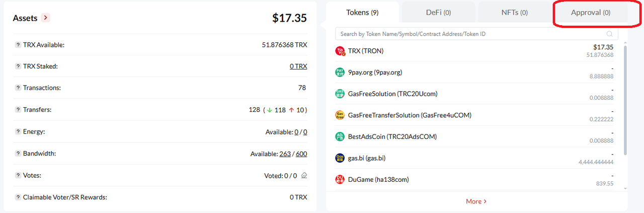Image resolution: width=644 pixels, height=213 pixels.
Task: Click the help icon beside TRX Staked
Action: (x=18, y=66)
